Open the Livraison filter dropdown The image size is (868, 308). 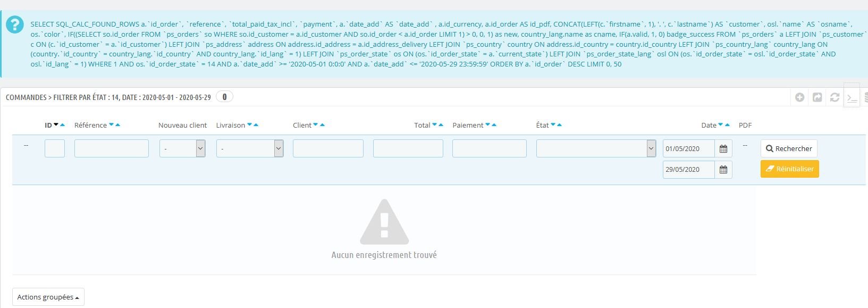[x=250, y=148]
